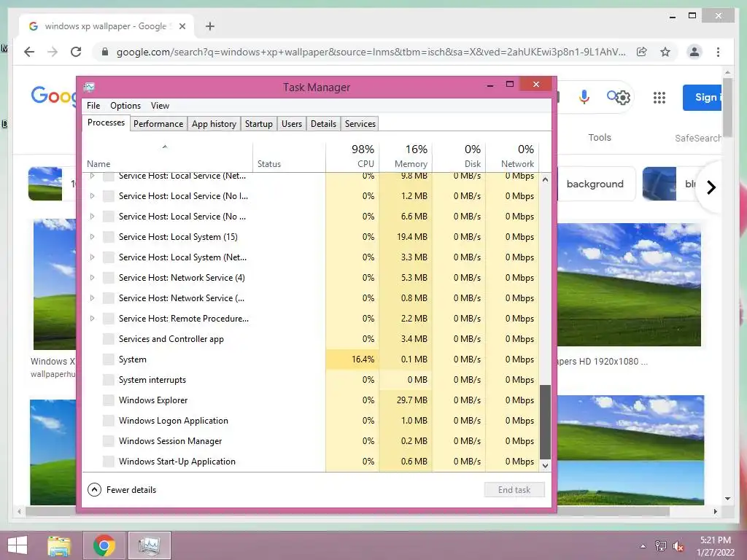The width and height of the screenshot is (747, 560).
Task: Open the Google apps grid
Action: [x=659, y=98]
